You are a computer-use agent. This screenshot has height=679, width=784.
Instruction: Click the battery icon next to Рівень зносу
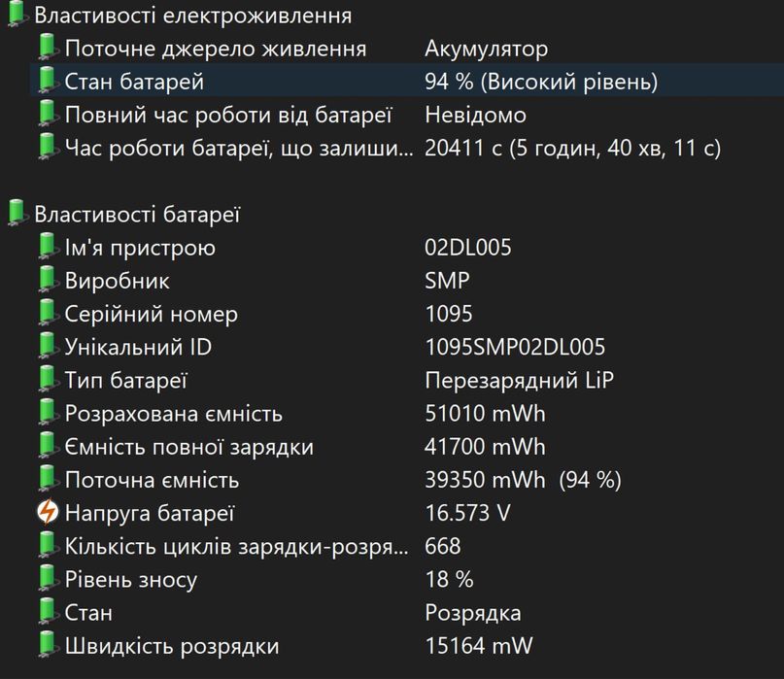(48, 580)
